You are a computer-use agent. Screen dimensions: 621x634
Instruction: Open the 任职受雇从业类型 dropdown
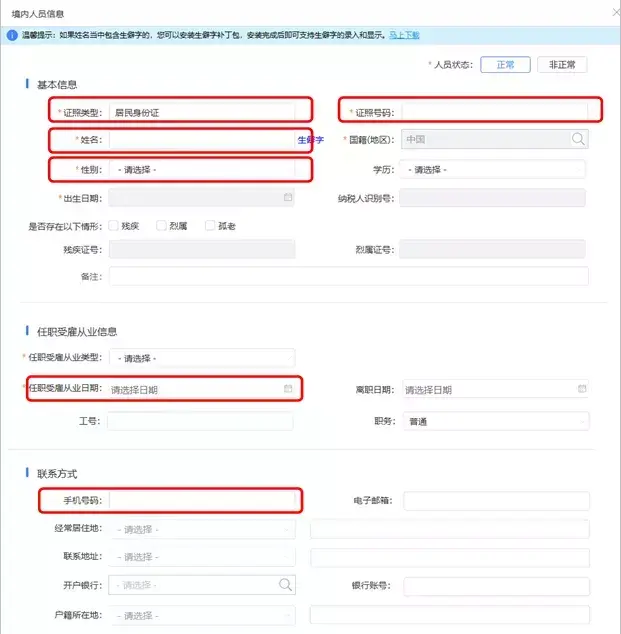click(202, 358)
